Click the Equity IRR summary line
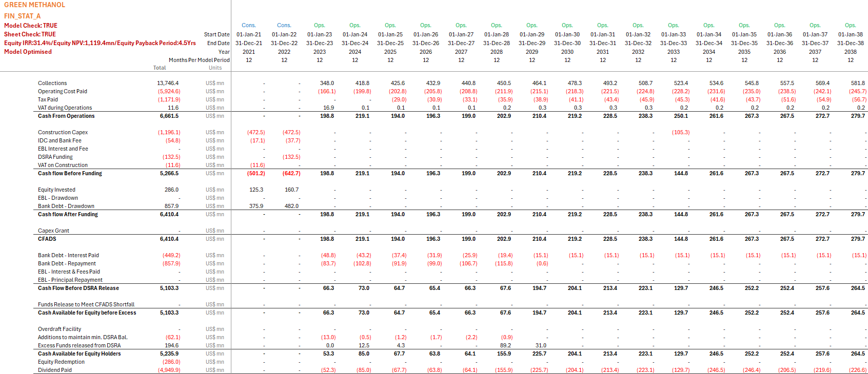The image size is (868, 374). click(x=100, y=43)
